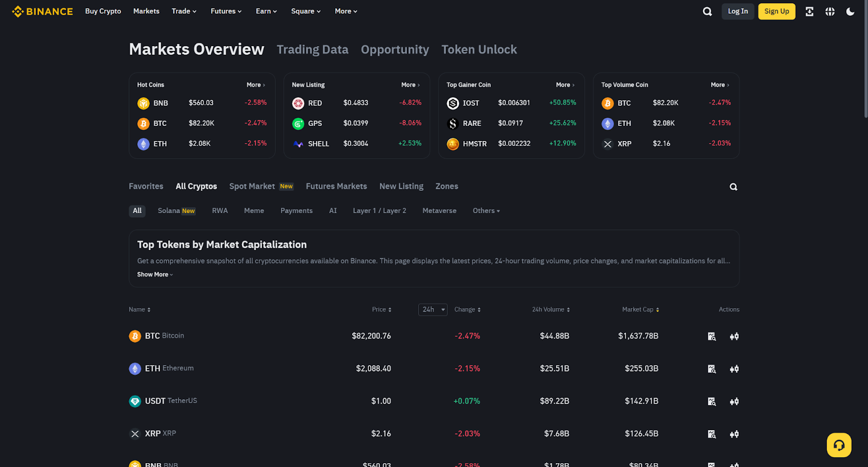Open the trade icon for BTC Bitcoin row
868x467 pixels.
[734, 336]
